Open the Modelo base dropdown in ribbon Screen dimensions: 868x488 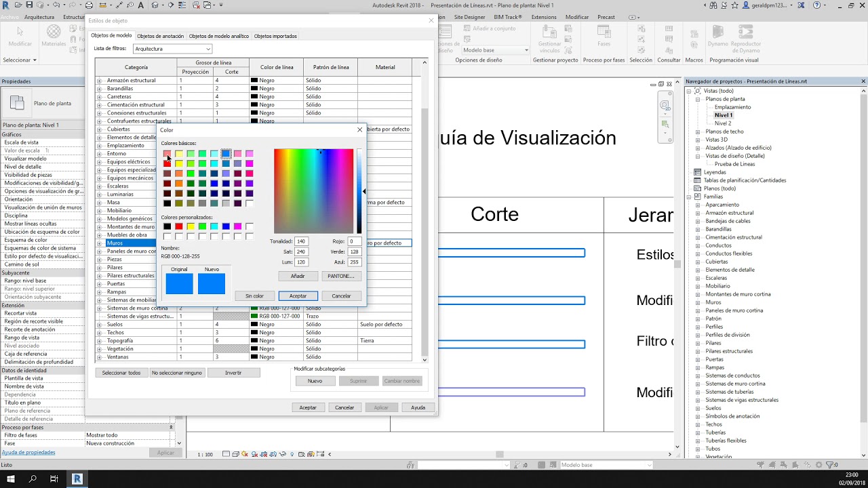496,50
